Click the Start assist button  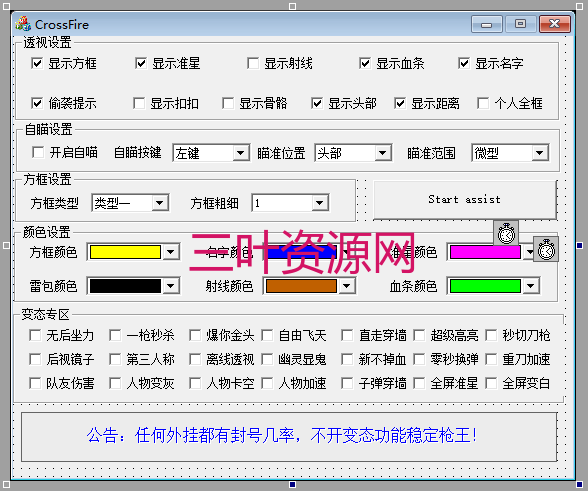coord(465,200)
